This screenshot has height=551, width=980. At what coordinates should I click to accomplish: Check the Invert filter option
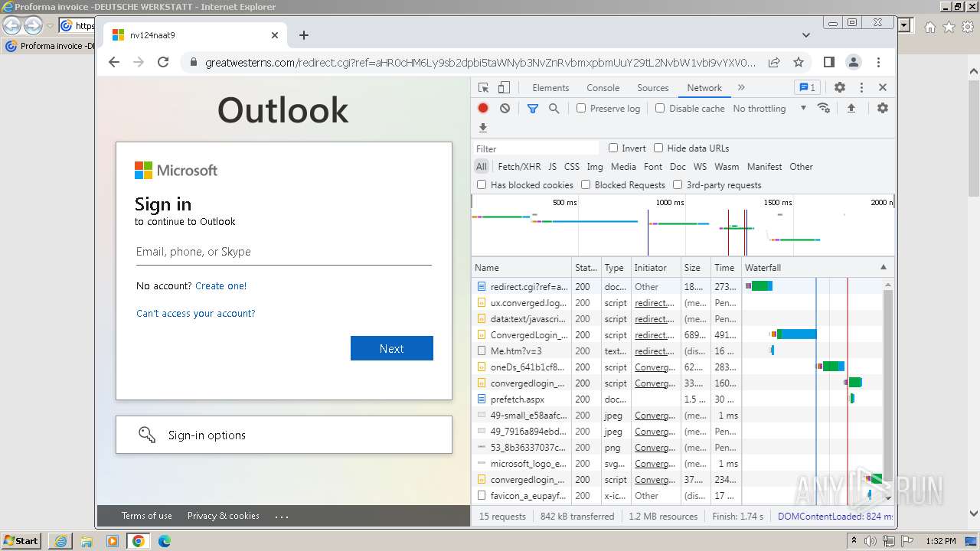pyautogui.click(x=613, y=148)
